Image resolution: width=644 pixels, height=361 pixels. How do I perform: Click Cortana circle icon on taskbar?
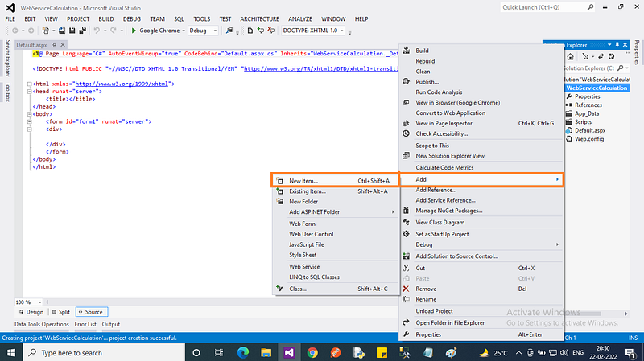pyautogui.click(x=196, y=352)
